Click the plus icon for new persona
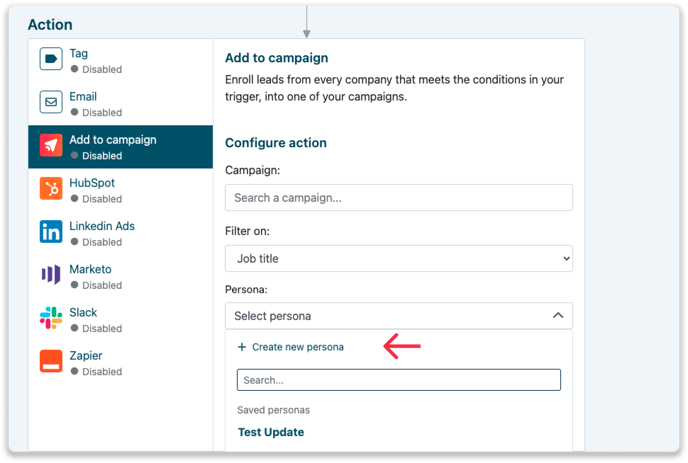This screenshot has height=463, width=688. click(242, 347)
